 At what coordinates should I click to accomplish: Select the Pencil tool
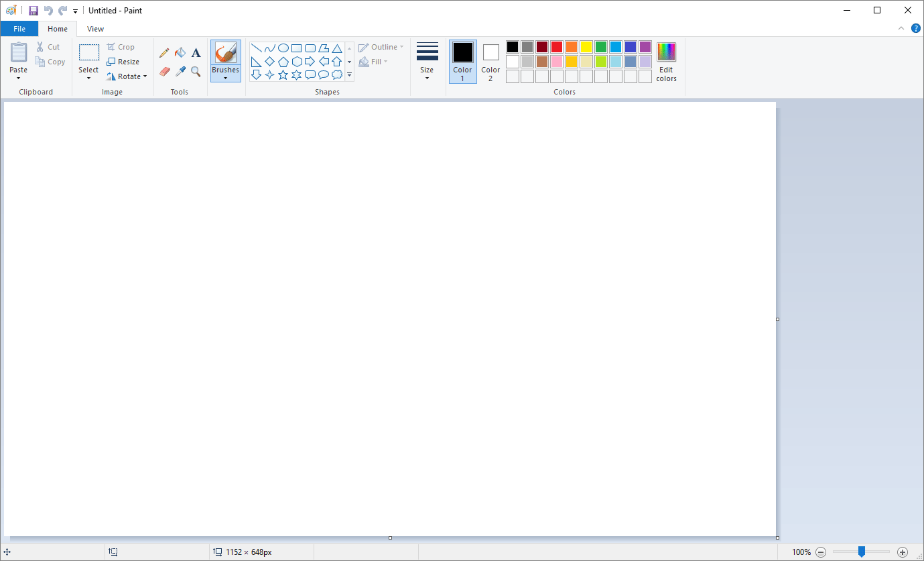(164, 52)
